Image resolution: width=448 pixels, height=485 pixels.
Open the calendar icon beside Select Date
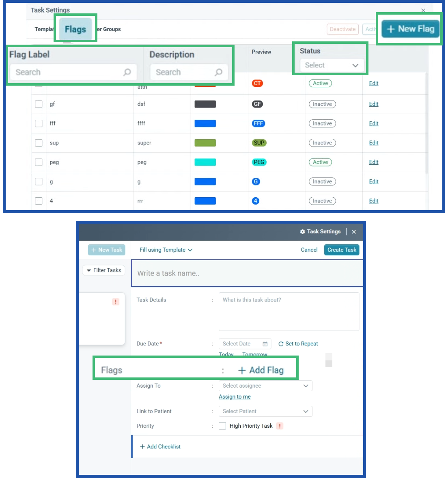(x=265, y=343)
